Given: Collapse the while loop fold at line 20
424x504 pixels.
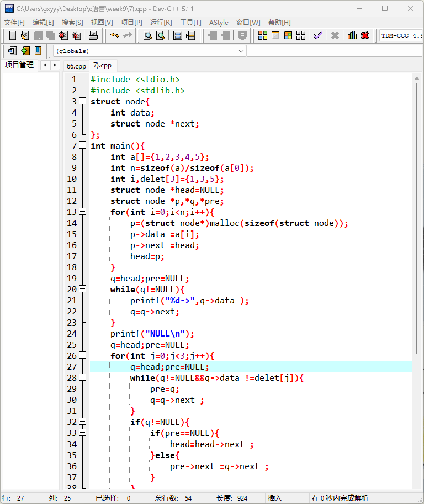Looking at the screenshot, I should [83, 289].
